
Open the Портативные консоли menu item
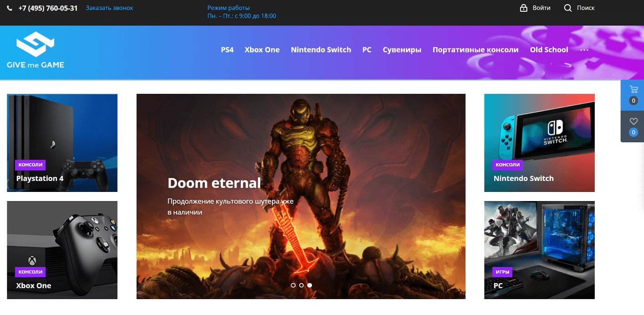pyautogui.click(x=475, y=50)
